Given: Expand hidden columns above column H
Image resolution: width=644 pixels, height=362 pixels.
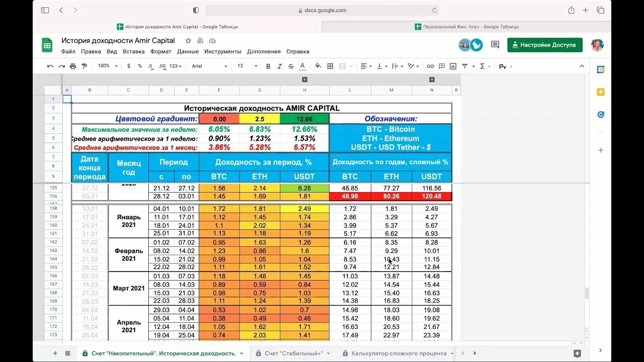Looking at the screenshot, I should (x=304, y=79).
